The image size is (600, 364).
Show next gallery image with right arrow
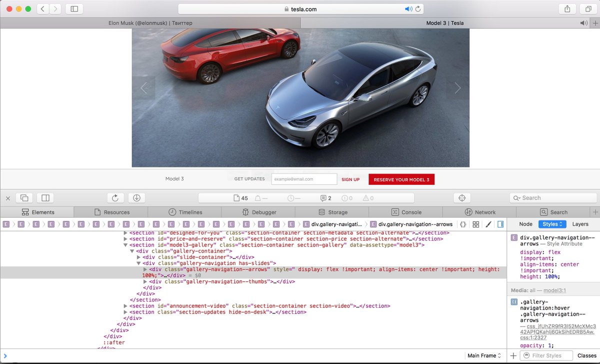pos(457,88)
